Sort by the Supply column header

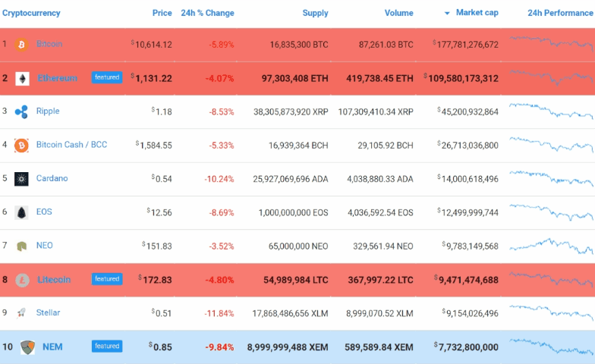tap(316, 13)
